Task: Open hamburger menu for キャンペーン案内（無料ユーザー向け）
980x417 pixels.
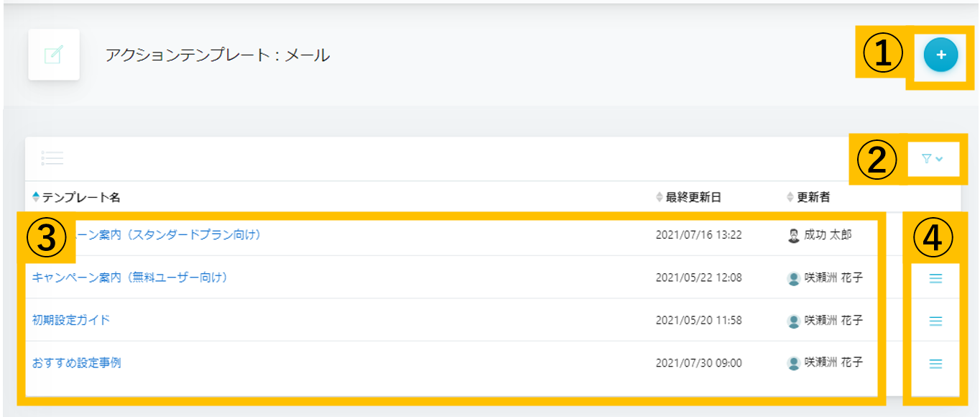Action: [935, 278]
